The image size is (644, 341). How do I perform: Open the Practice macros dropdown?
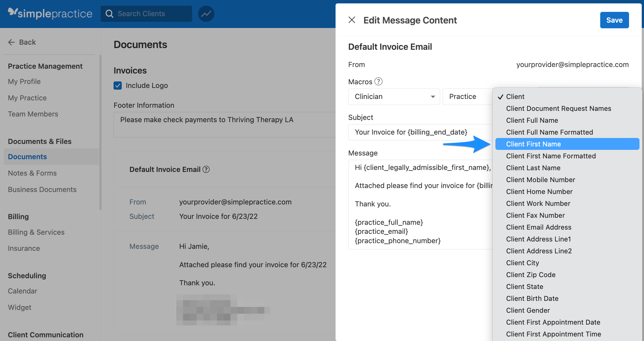(x=467, y=97)
